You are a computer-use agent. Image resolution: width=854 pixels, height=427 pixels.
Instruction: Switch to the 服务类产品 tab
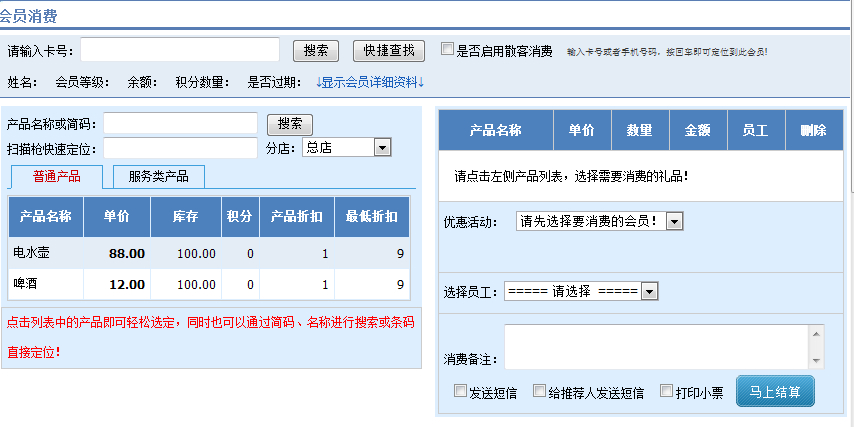pyautogui.click(x=158, y=177)
